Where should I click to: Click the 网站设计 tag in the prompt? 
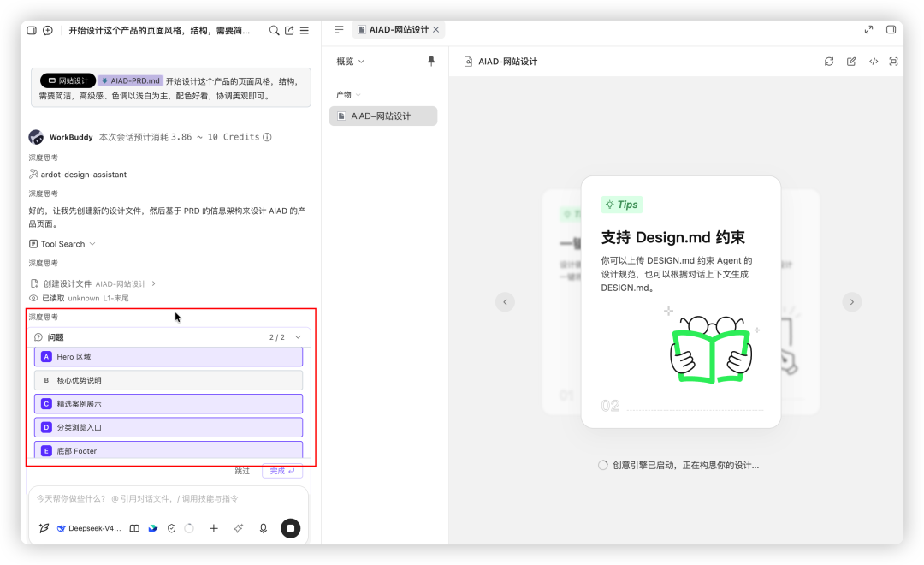pyautogui.click(x=68, y=80)
